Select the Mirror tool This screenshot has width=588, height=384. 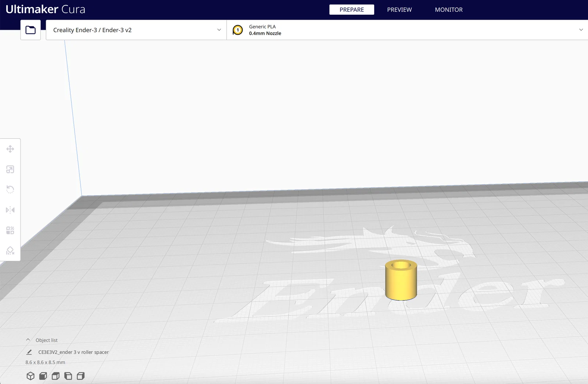click(10, 210)
